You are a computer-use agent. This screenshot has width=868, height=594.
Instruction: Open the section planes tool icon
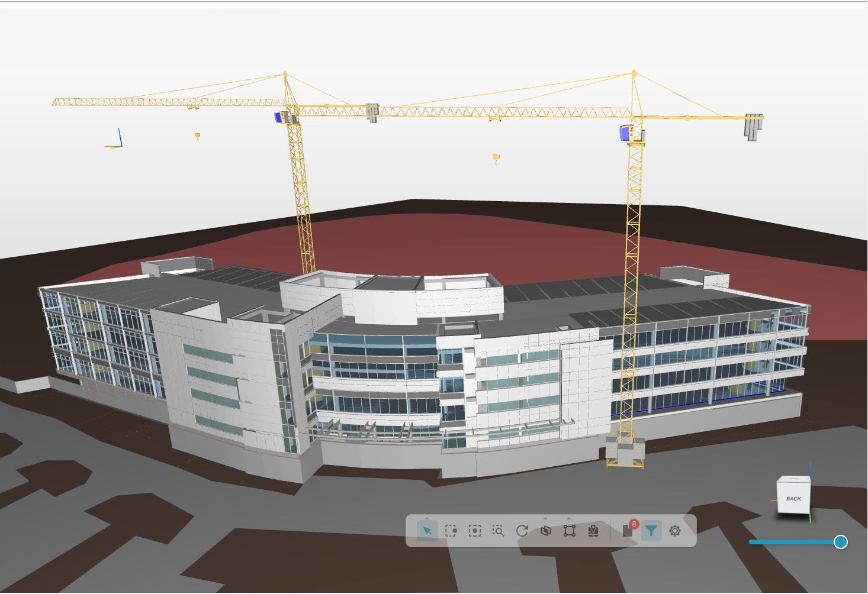tap(546, 531)
